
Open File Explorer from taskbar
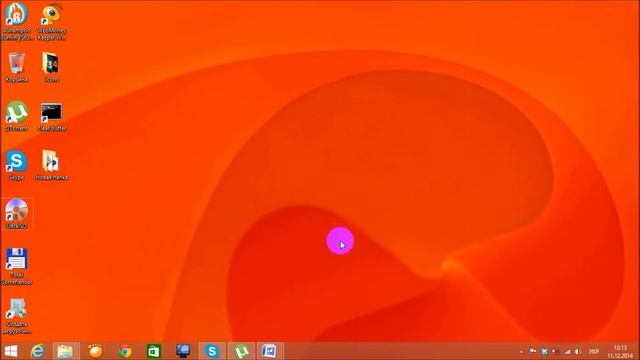(x=65, y=351)
